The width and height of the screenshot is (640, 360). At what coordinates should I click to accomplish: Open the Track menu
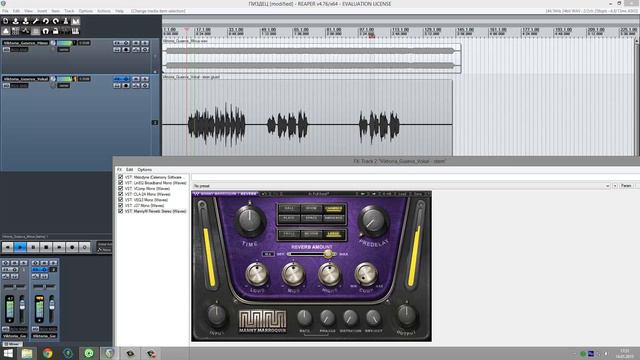pyautogui.click(x=69, y=11)
